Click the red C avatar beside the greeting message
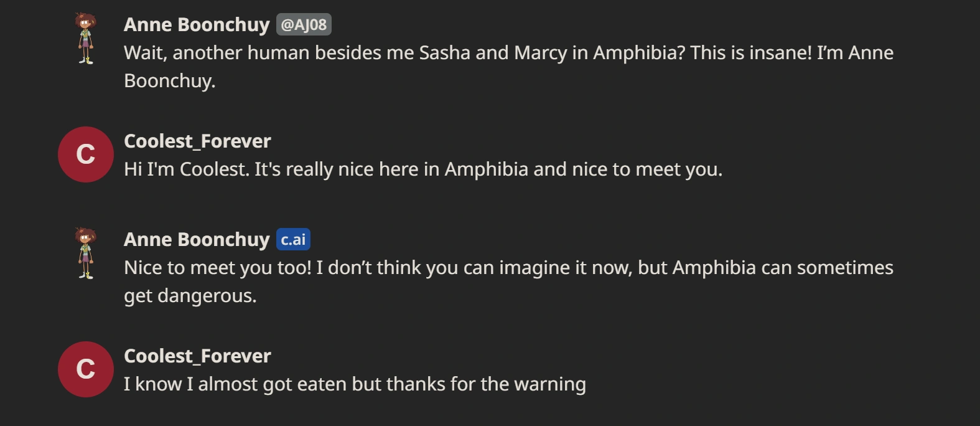 (x=86, y=154)
